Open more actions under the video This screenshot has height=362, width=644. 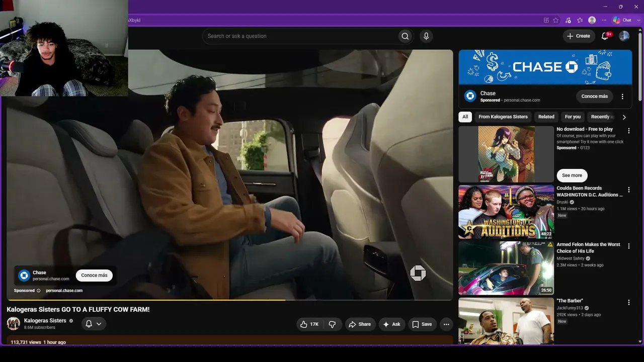(x=446, y=324)
